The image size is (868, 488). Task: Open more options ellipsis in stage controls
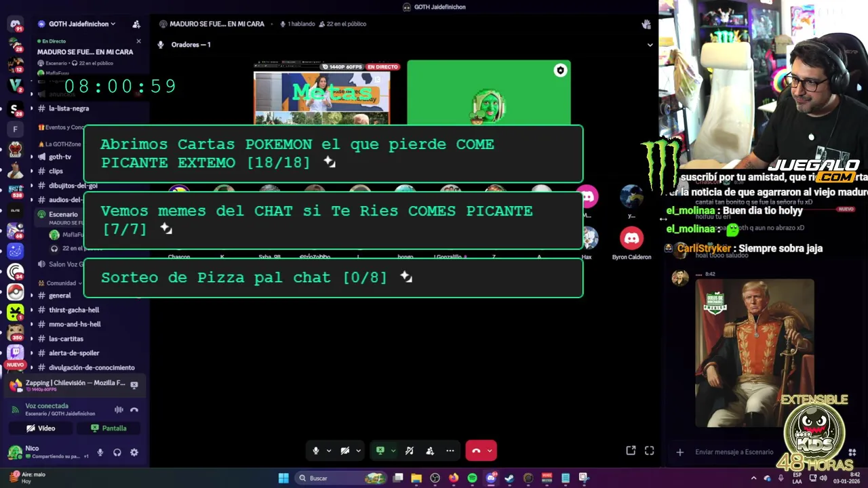point(450,451)
